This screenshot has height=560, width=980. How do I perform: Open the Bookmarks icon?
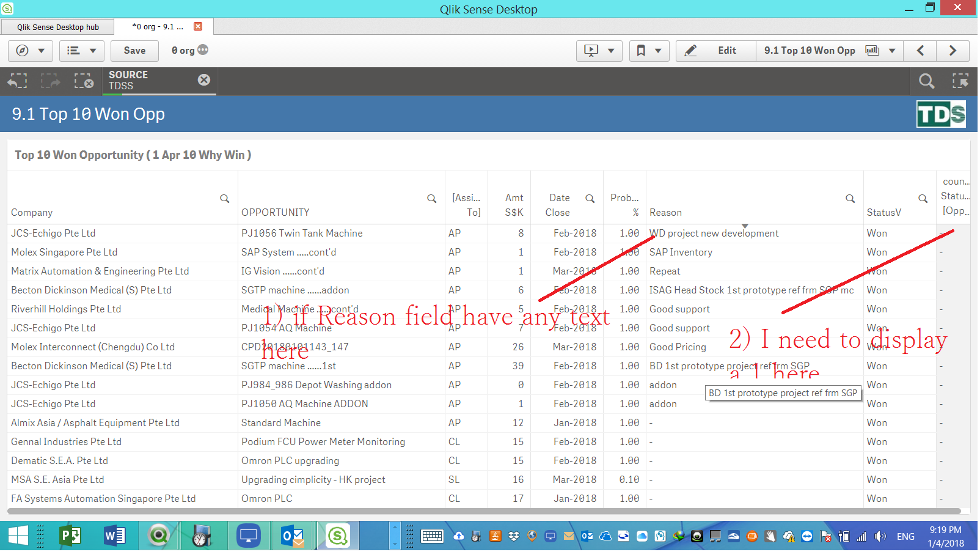(641, 51)
